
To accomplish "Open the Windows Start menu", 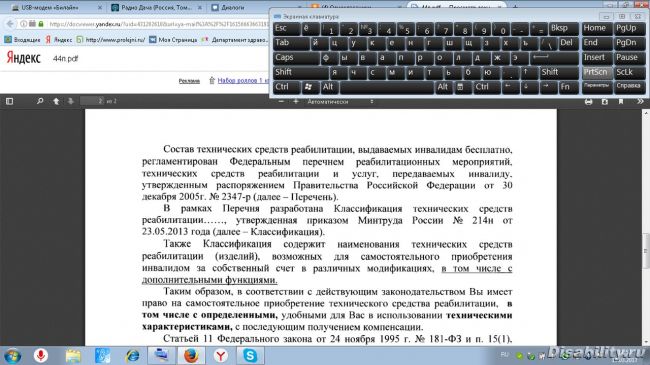I will [12, 356].
